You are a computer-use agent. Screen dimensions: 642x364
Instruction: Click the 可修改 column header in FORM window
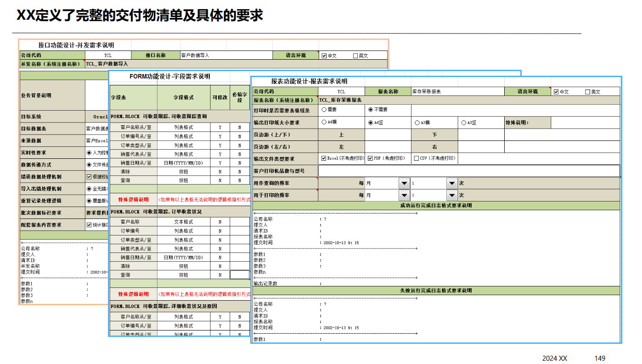pos(220,97)
